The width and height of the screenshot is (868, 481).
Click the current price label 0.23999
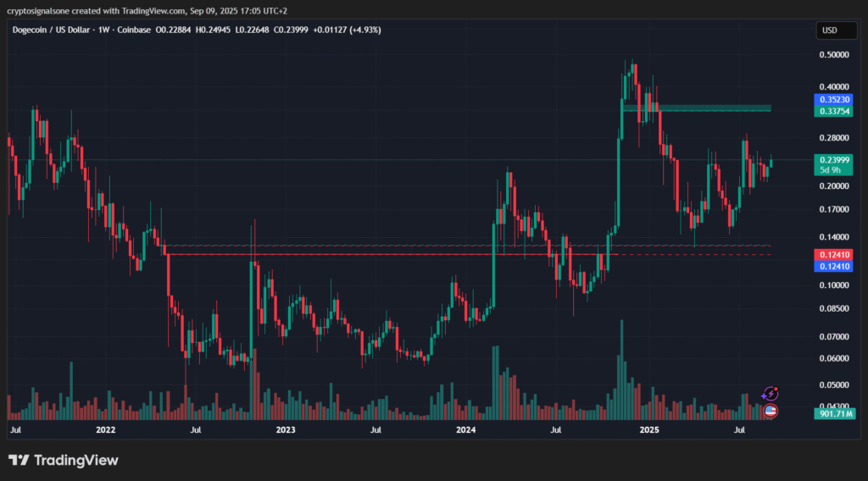pos(834,160)
